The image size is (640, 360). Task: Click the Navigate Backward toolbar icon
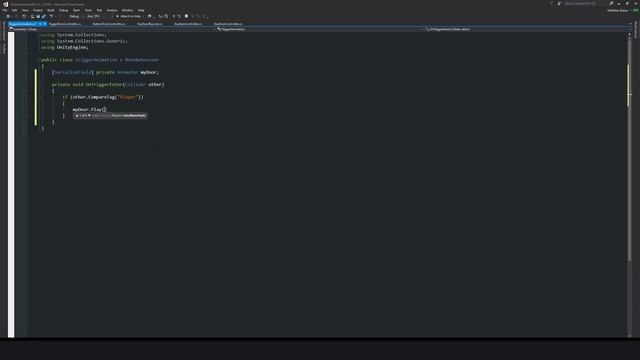(x=8, y=16)
